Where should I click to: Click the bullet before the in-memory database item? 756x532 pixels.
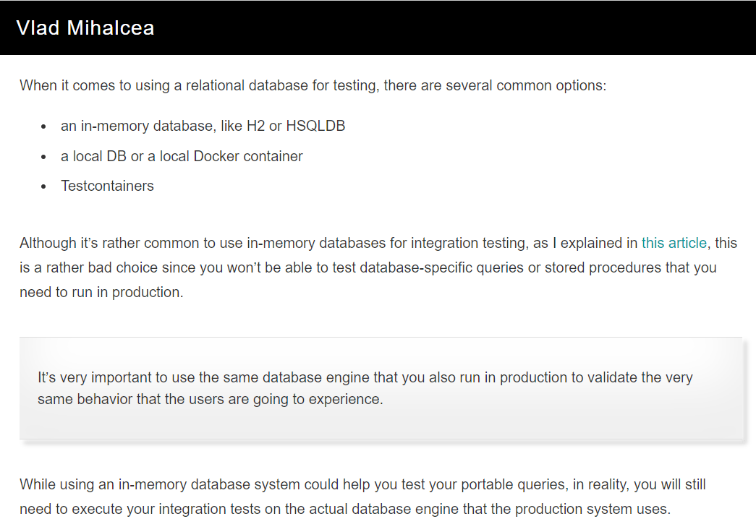(44, 126)
